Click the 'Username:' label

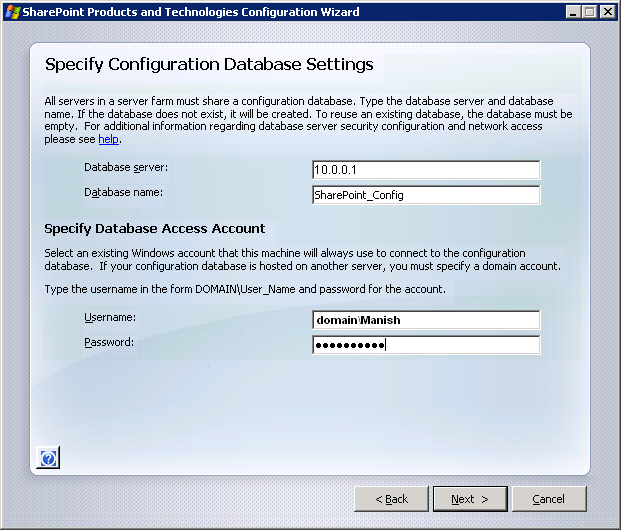click(x=110, y=317)
